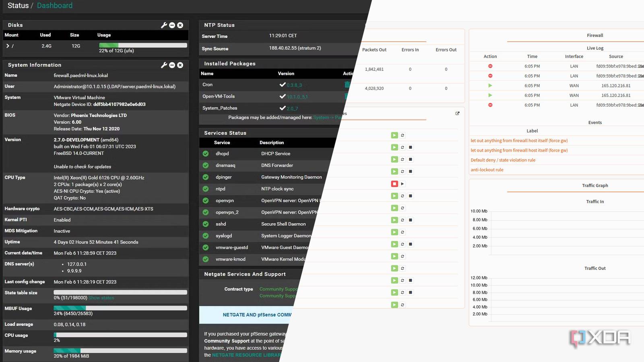
Task: Open settings wrench on System Information panel
Action: click(x=163, y=65)
